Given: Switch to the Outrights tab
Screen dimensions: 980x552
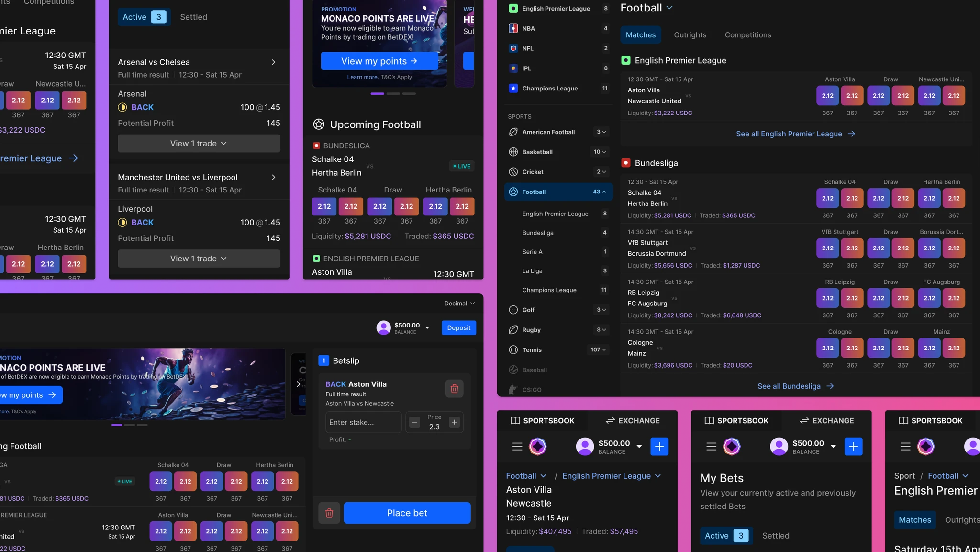Looking at the screenshot, I should pyautogui.click(x=690, y=34).
